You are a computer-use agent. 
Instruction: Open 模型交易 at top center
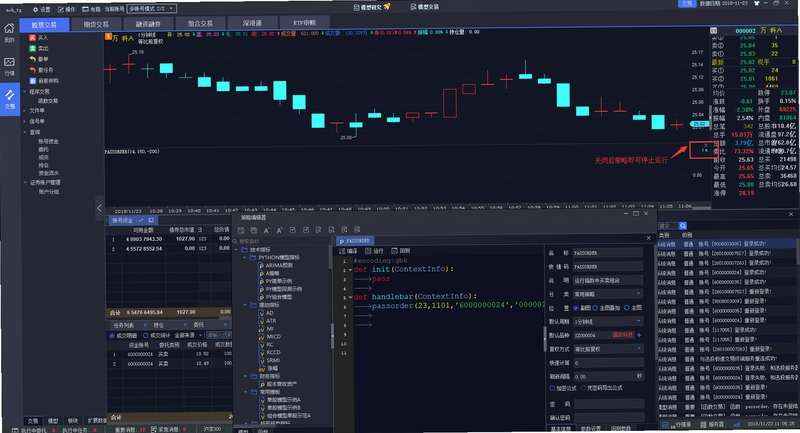424,7
